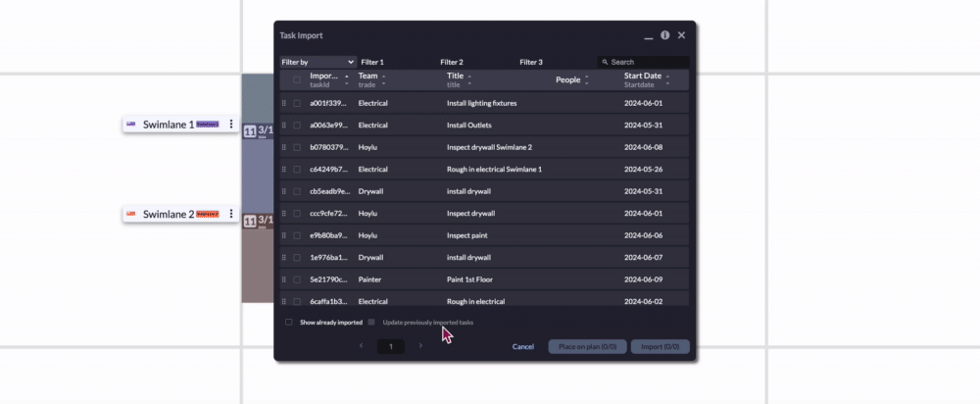Sort by Team column arrows
Screen dimensions: 980x404
384,80
